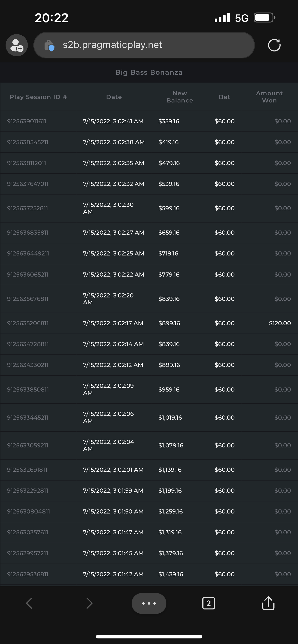Select session row 9125629536811
This screenshot has height=644, width=298.
pos(28,574)
